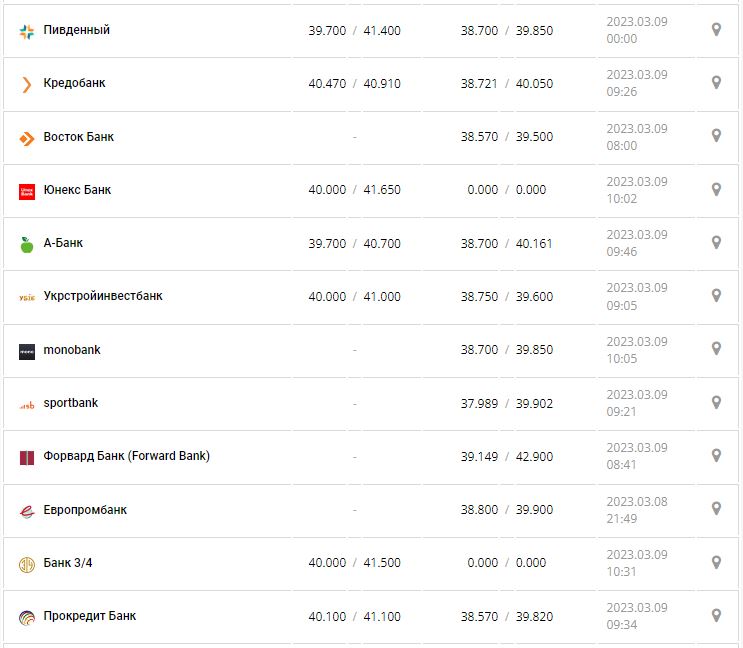
Task: Click the Восток Банк logo icon
Action: click(x=27, y=138)
